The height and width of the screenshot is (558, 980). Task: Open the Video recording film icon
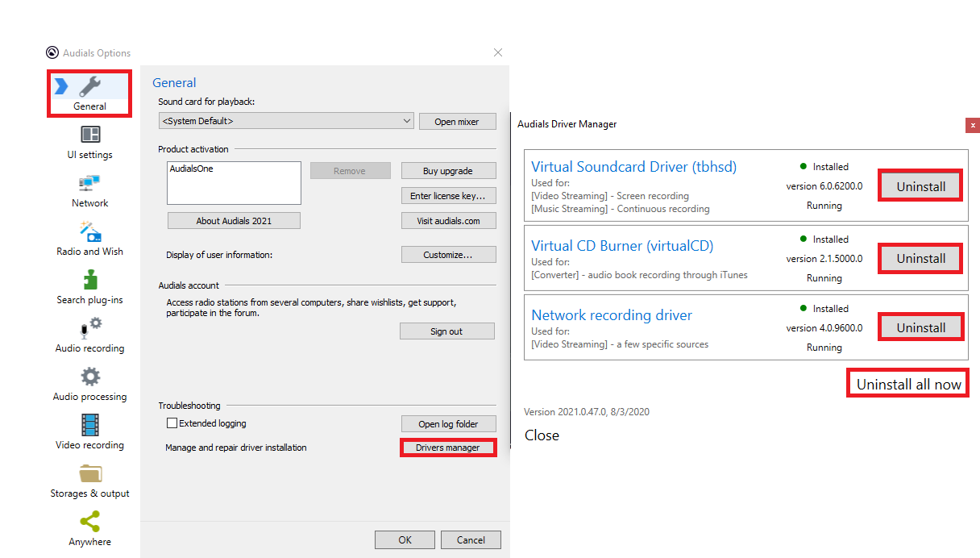pos(90,425)
